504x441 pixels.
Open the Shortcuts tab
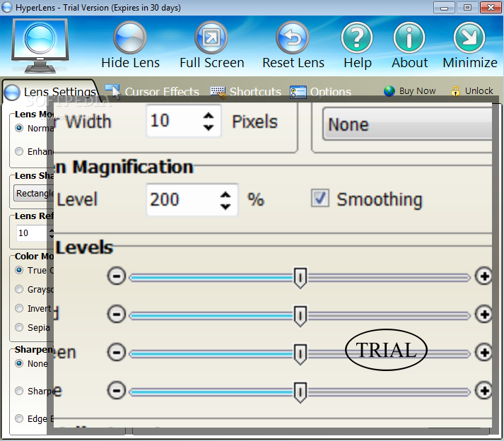click(246, 92)
